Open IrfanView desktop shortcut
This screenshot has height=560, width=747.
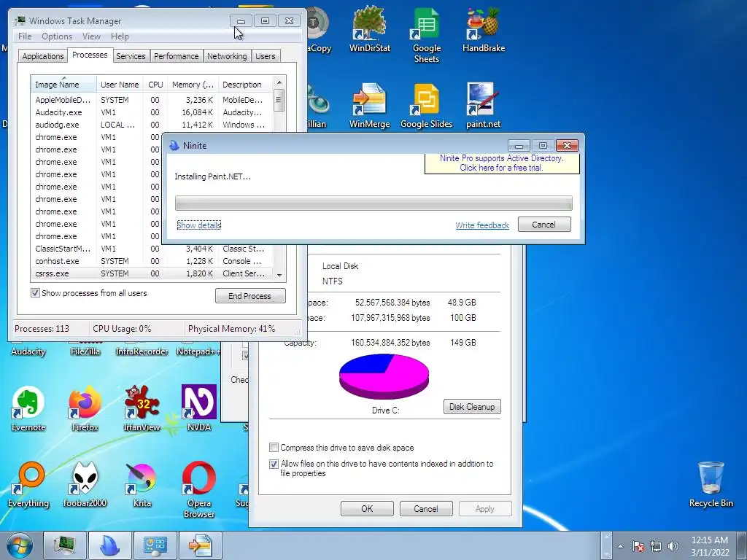[x=142, y=408]
